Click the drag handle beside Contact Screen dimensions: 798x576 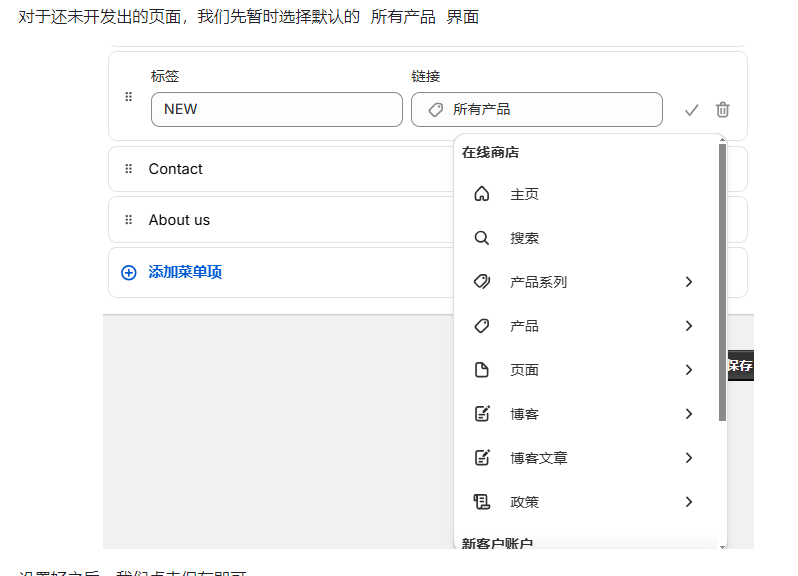(x=129, y=168)
